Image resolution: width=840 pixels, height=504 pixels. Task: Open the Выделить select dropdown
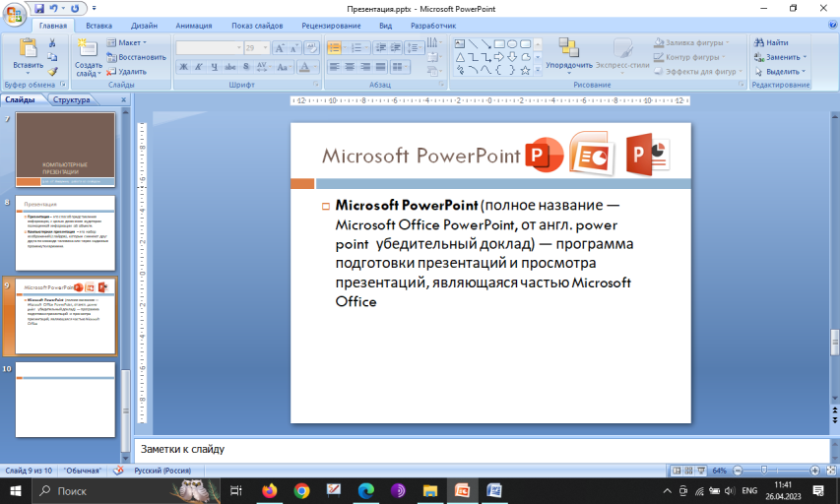780,71
